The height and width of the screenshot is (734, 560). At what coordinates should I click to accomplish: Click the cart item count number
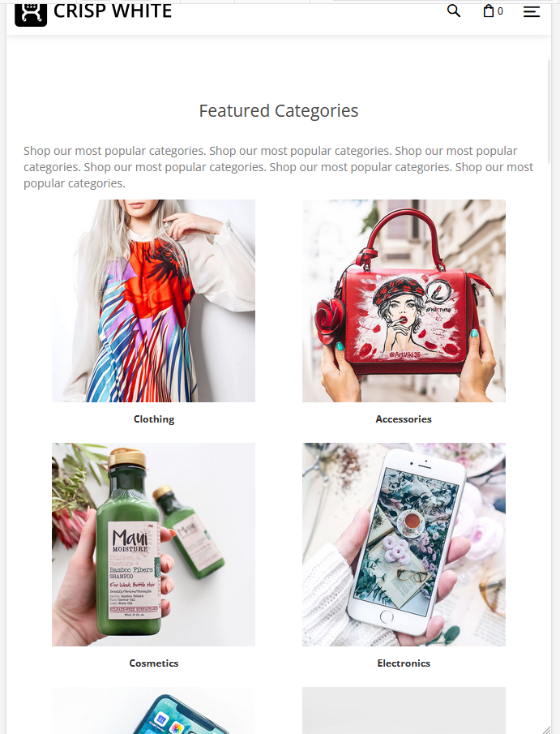click(500, 11)
